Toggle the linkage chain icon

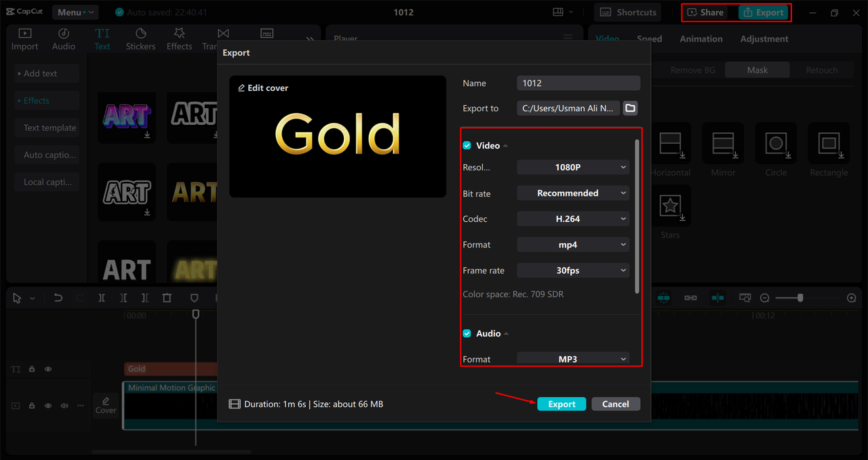coord(690,298)
